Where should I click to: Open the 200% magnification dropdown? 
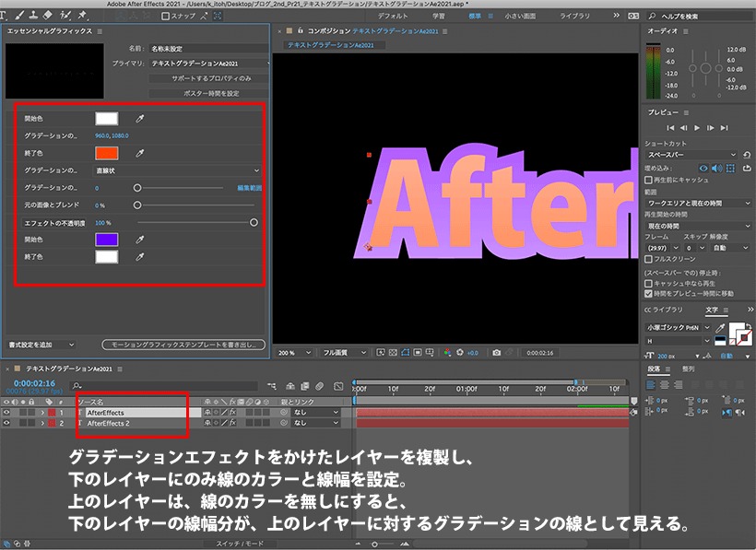(294, 353)
